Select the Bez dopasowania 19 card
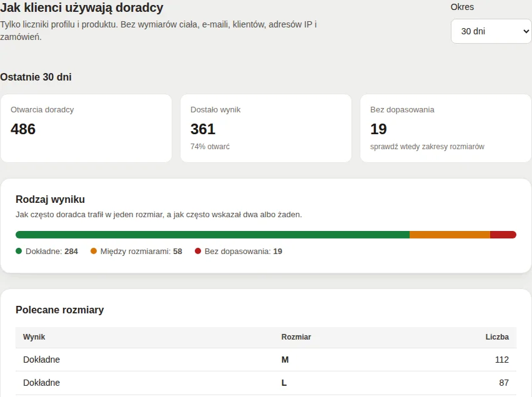532x397 pixels. pos(446,128)
